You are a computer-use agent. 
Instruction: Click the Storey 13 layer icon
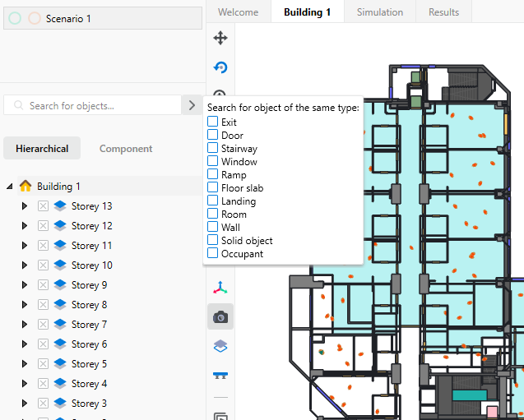click(x=60, y=206)
